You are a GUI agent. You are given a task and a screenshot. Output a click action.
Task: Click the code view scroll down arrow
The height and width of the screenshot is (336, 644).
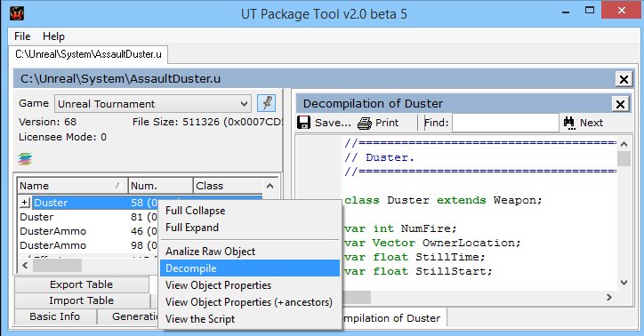coord(624,283)
